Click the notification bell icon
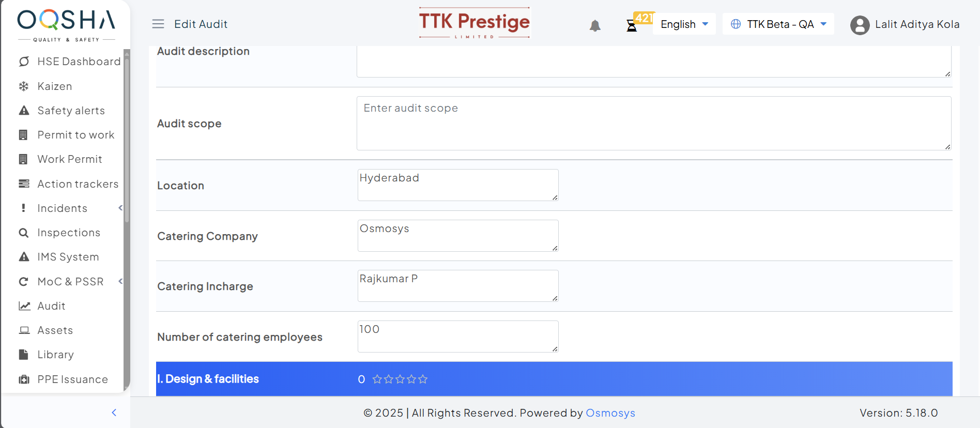 pos(595,25)
